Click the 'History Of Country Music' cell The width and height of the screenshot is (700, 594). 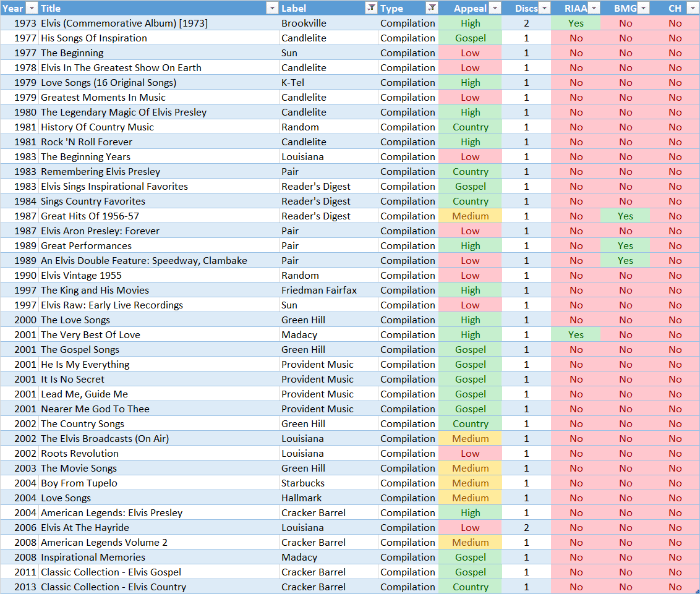click(x=158, y=127)
